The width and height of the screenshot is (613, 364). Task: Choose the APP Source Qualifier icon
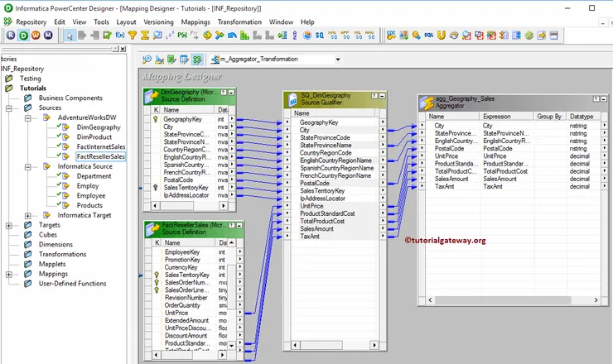[x=345, y=36]
